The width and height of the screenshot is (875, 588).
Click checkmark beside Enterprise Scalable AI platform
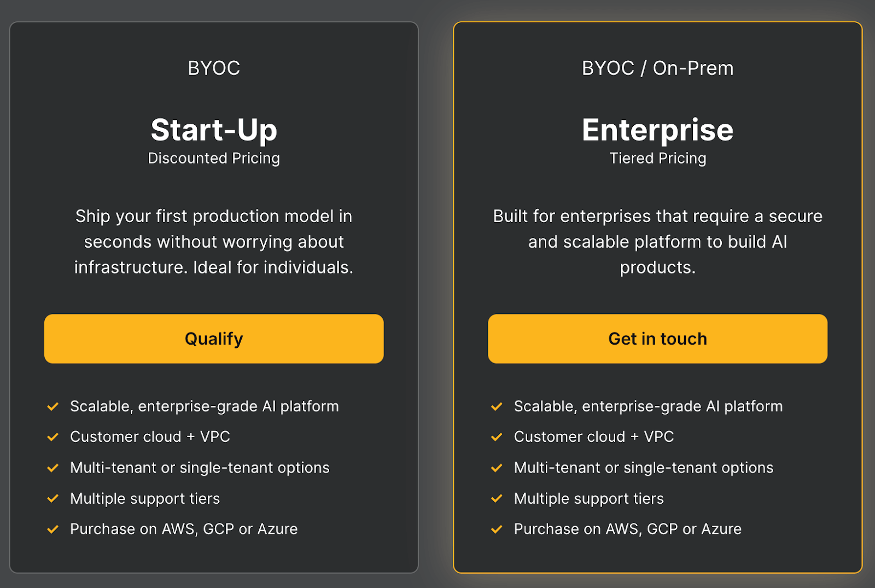[497, 406]
